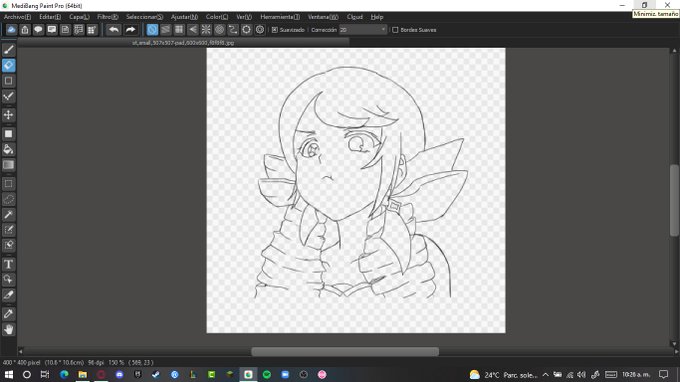Open the Help menu
680x382 pixels.
click(x=377, y=17)
